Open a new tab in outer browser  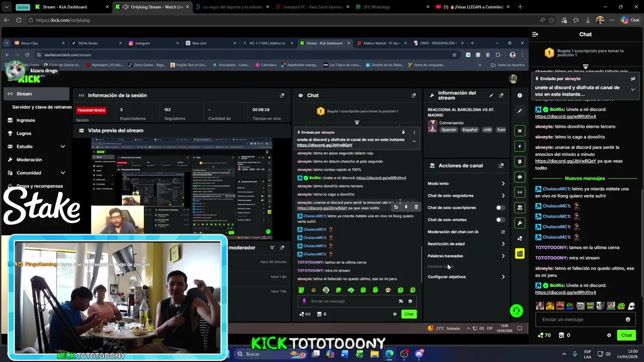click(520, 7)
